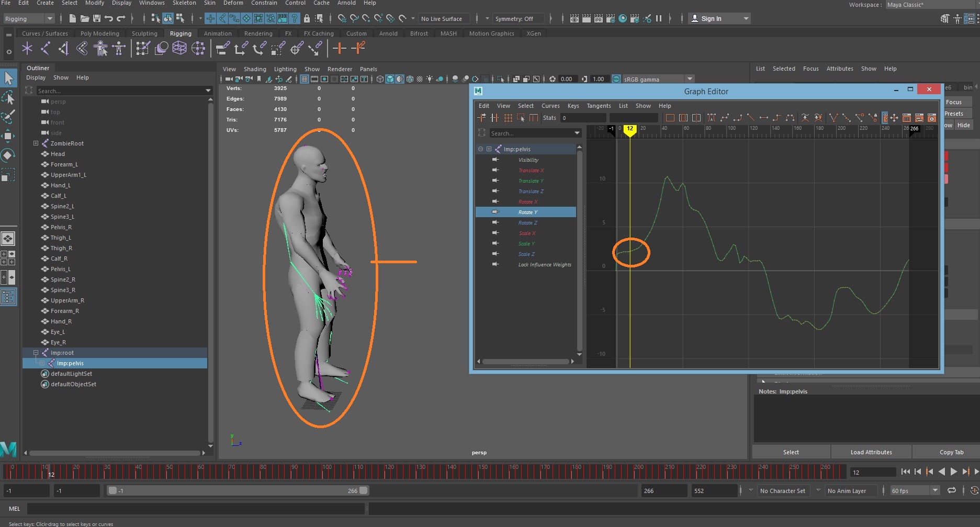This screenshot has height=527, width=980.
Task: Toggle the Outliner panel layout button
Action: (8, 297)
